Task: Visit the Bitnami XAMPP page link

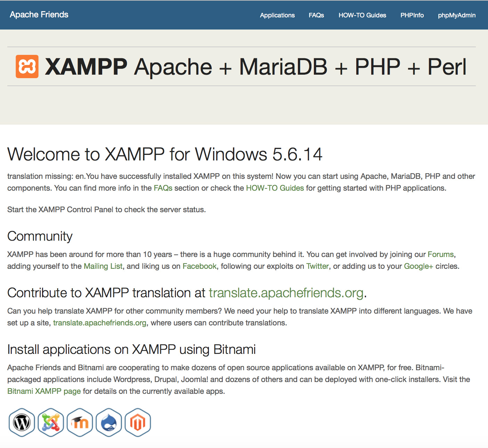Action: click(x=44, y=391)
